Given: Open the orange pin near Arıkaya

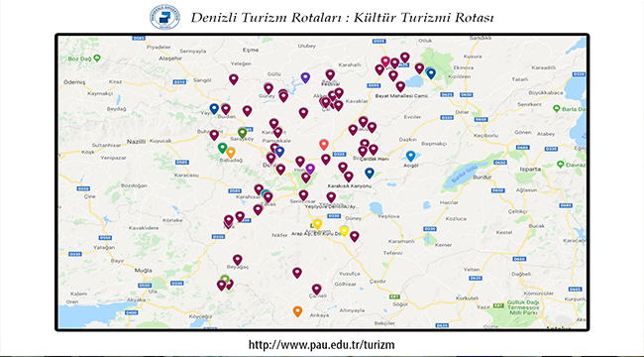Looking at the screenshot, I should (x=298, y=311).
